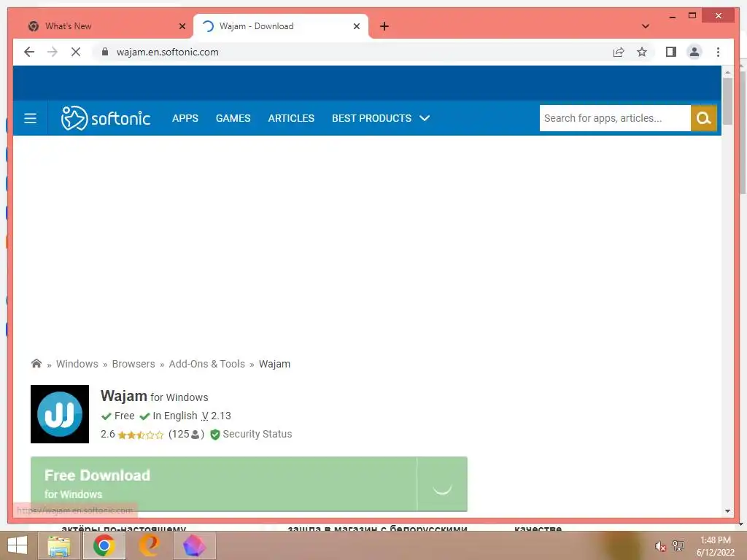Open the side panel icon
The width and height of the screenshot is (747, 560).
point(671,52)
